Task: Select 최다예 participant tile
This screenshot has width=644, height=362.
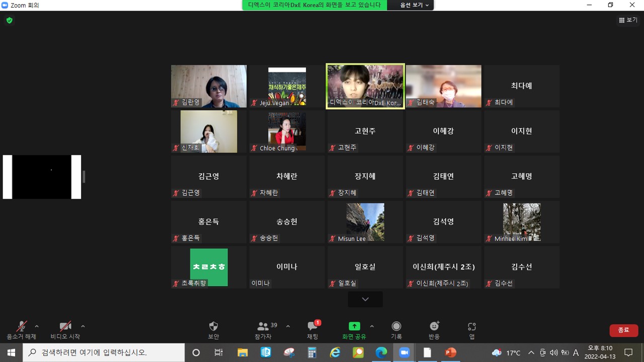Action: [x=522, y=86]
